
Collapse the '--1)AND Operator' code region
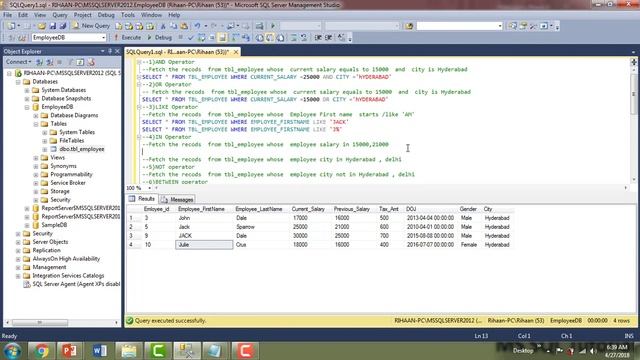coord(139,62)
